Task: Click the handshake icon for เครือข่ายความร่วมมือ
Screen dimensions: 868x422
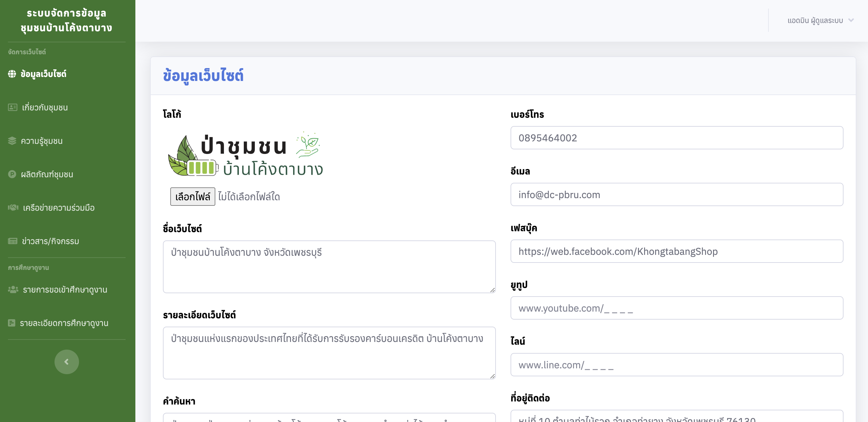Action: point(13,207)
